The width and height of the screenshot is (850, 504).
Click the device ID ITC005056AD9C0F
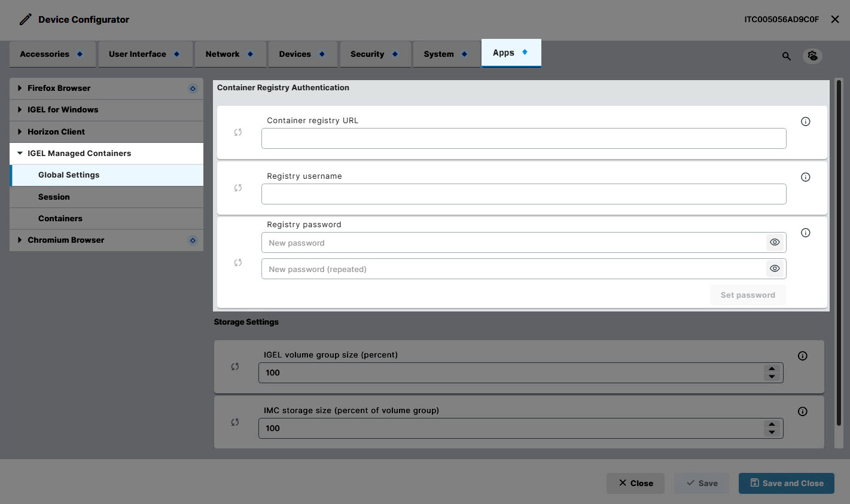(781, 19)
